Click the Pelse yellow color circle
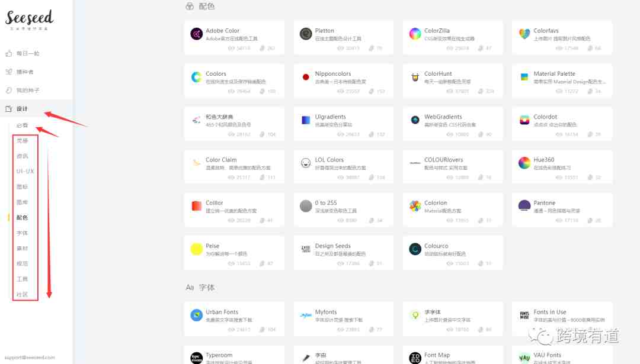Image resolution: width=640 pixels, height=364 pixels. coord(196,249)
